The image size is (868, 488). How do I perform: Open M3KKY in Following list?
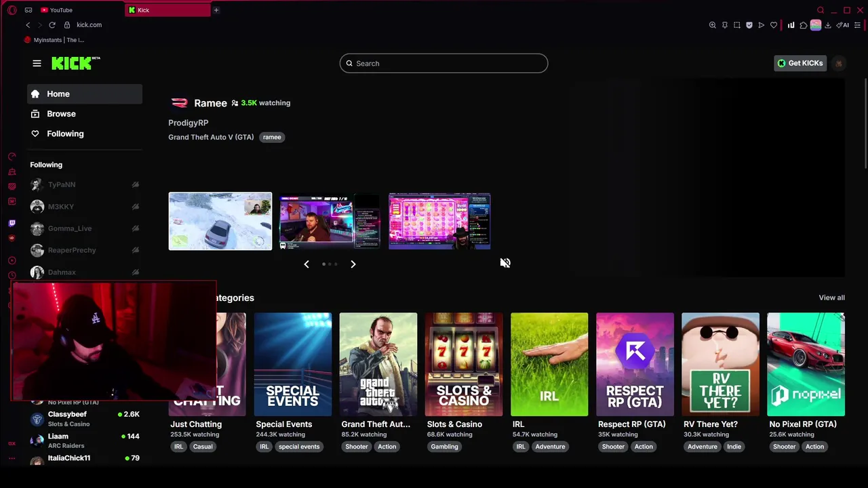(x=85, y=207)
